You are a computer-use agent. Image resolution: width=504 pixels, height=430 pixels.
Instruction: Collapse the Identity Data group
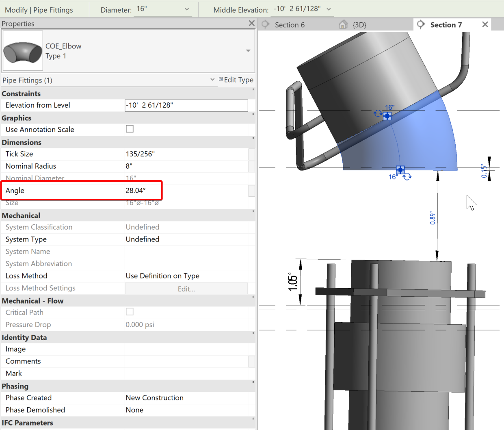click(x=253, y=333)
